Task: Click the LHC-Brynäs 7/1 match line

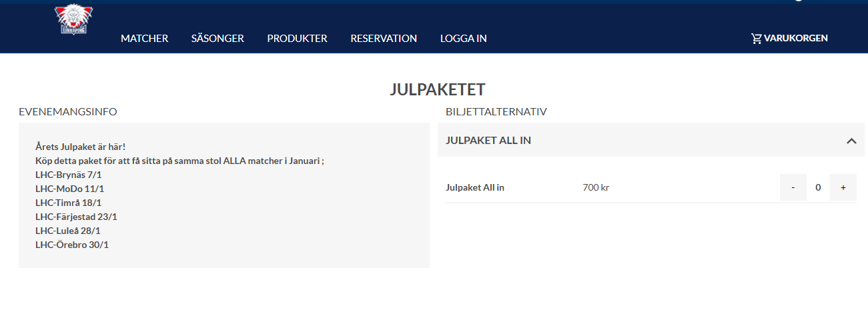Action: pyautogui.click(x=69, y=175)
